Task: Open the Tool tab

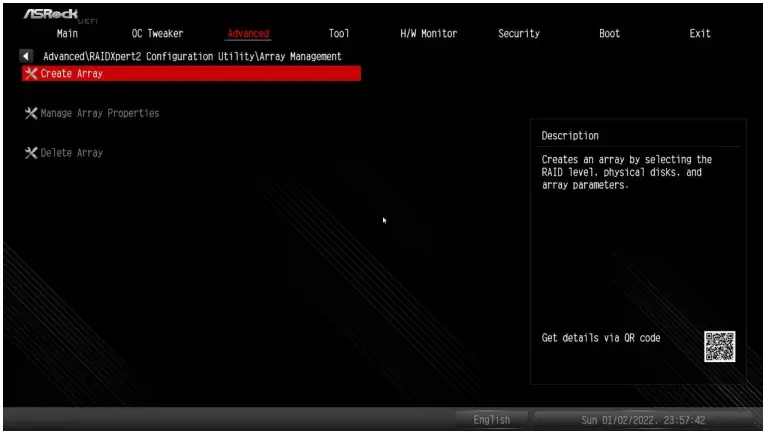Action: pyautogui.click(x=339, y=33)
